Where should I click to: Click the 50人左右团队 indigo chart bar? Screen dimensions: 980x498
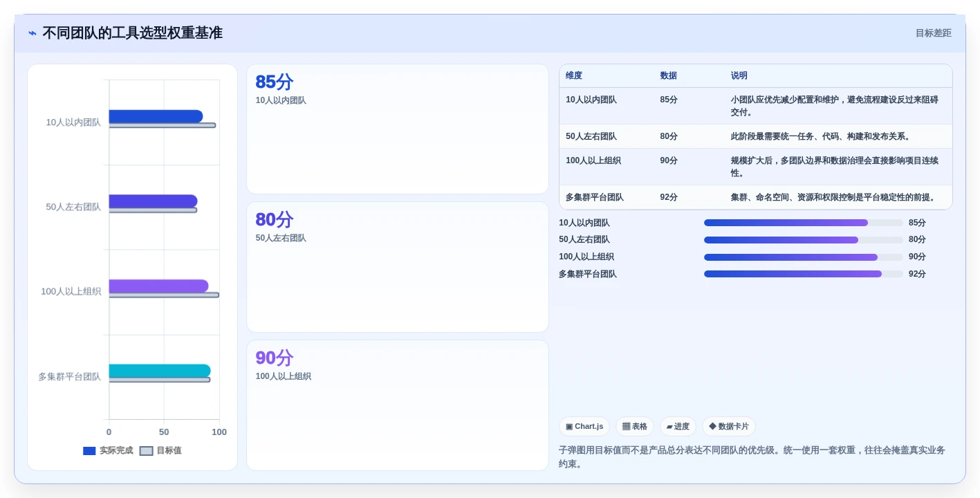tap(153, 201)
